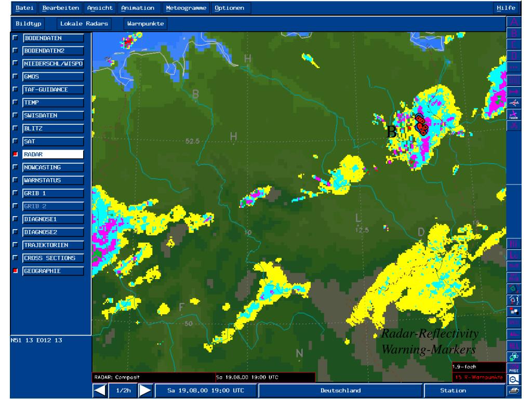
Task: Enable the WARNSTATUS checkbox
Action: 15,180
